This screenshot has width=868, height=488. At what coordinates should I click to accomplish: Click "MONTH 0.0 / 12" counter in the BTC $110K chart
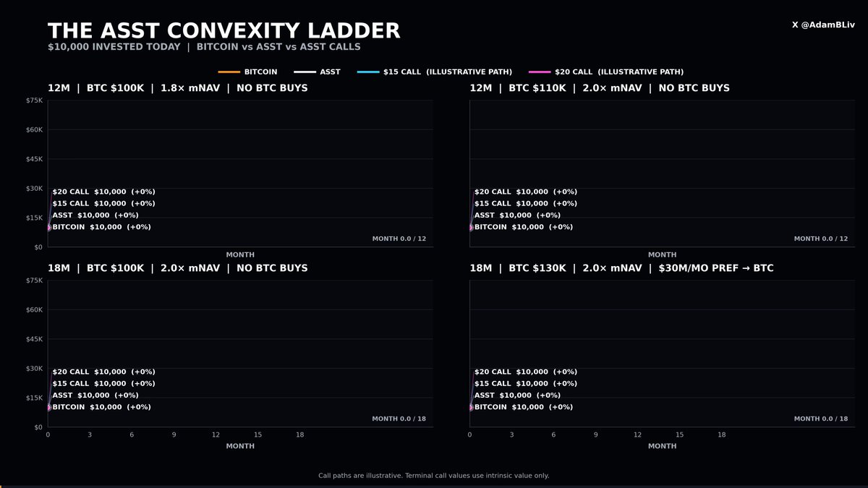(x=821, y=239)
